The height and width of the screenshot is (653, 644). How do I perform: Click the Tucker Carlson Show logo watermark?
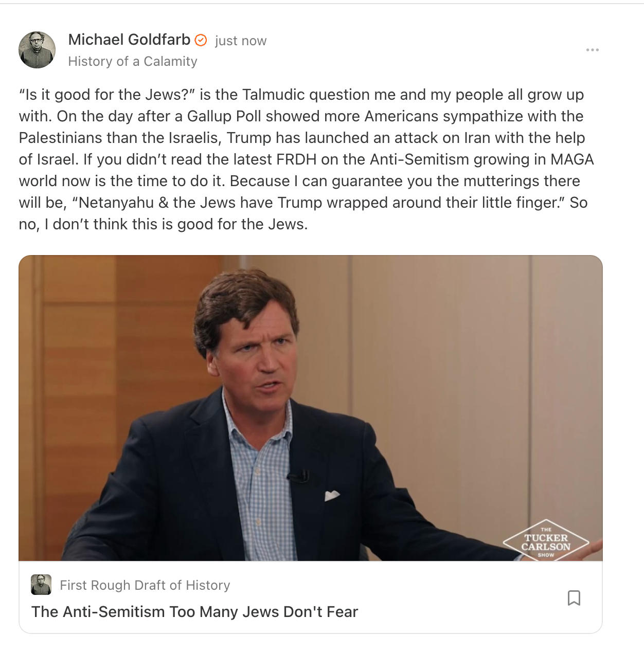pos(546,540)
